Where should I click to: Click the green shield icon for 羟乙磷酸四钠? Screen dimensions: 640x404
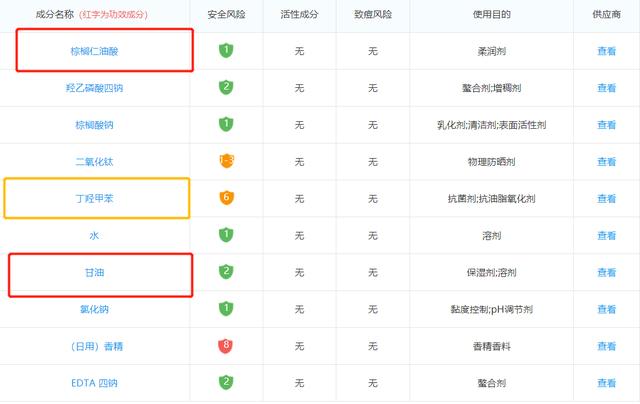pyautogui.click(x=226, y=87)
